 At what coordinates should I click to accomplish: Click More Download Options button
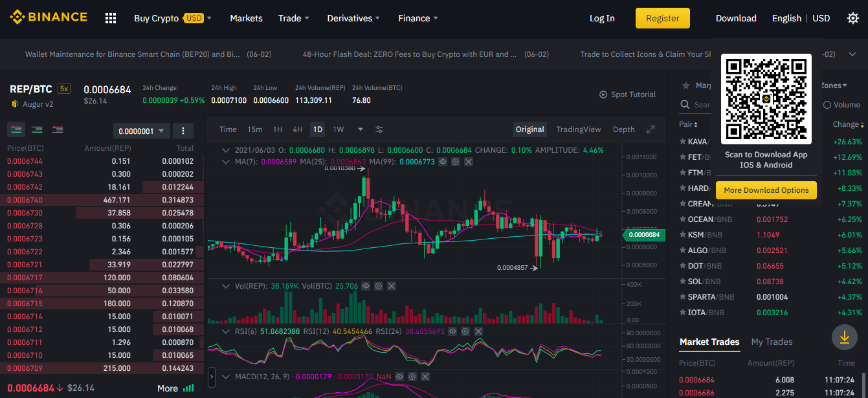pyautogui.click(x=766, y=190)
